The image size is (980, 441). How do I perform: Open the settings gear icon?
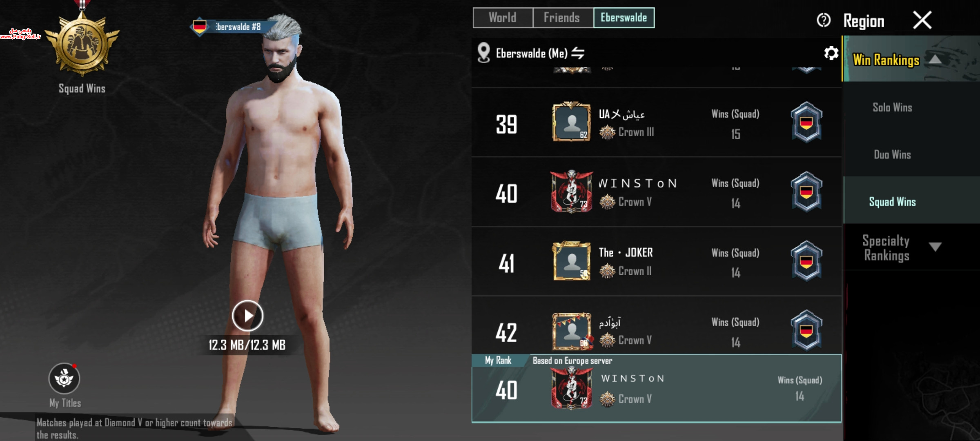831,53
